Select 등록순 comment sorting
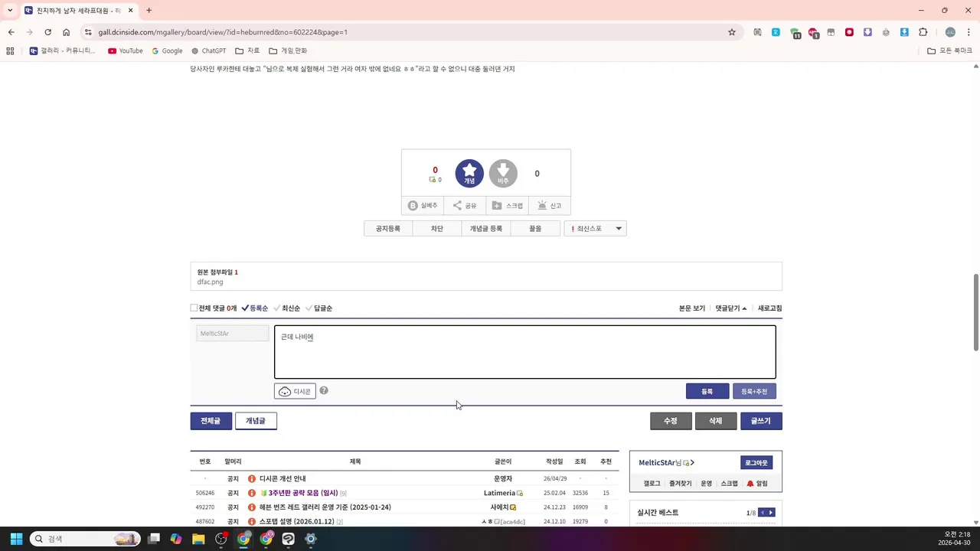Screen dimensions: 980x551 255,308
